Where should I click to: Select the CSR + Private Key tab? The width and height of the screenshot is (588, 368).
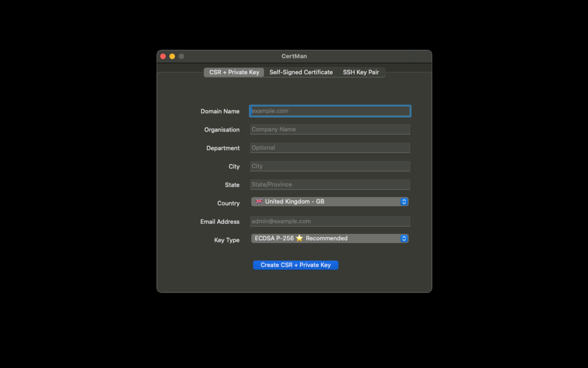(x=233, y=72)
